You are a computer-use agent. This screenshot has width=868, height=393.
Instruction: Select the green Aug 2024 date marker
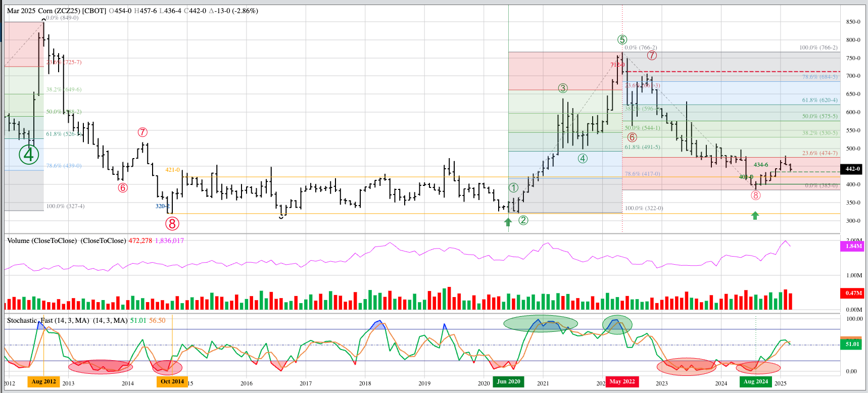755,382
